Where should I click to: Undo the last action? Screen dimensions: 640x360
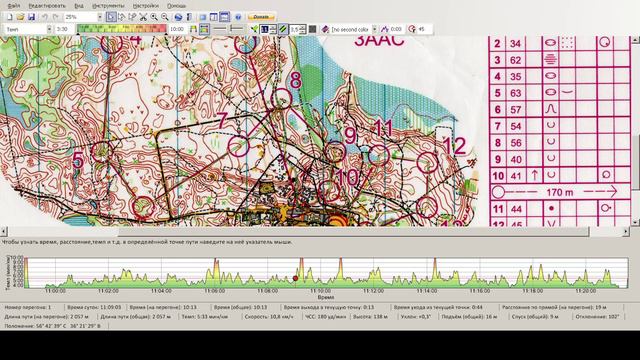tap(45, 17)
